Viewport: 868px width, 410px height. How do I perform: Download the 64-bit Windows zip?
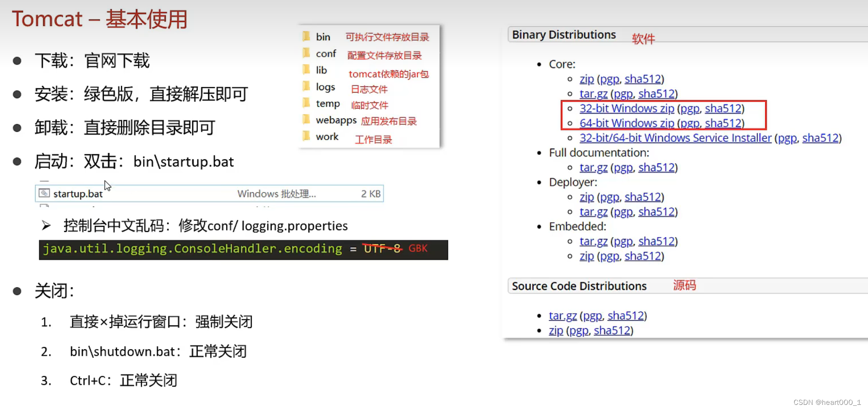coord(627,123)
